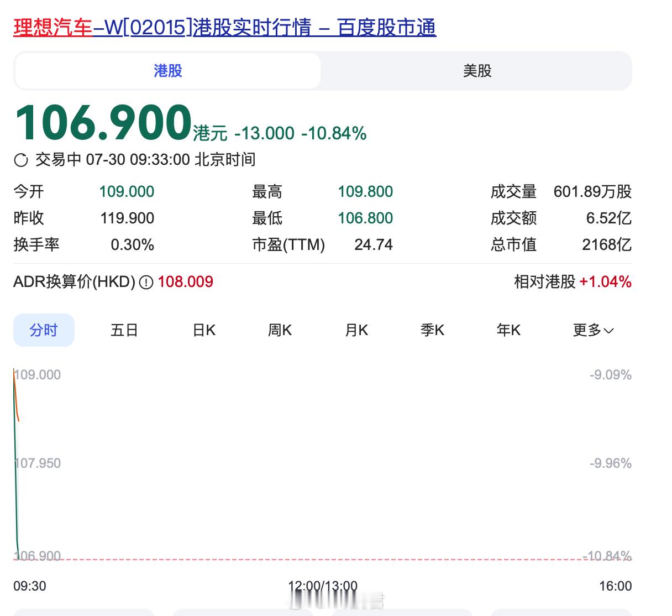The height and width of the screenshot is (616, 672).
Task: Click the 今开 value 109.000
Action: click(x=127, y=192)
